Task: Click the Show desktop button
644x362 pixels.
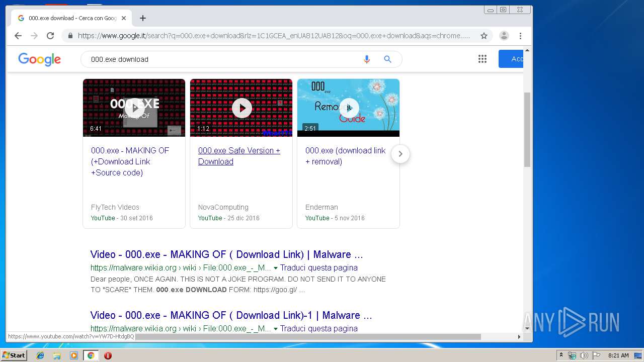Action: click(x=638, y=355)
